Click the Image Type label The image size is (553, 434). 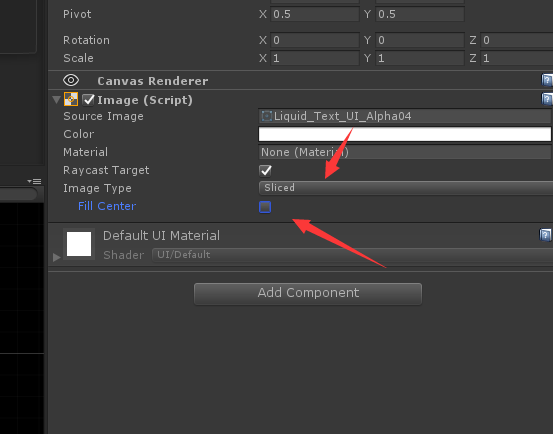[x=97, y=188]
